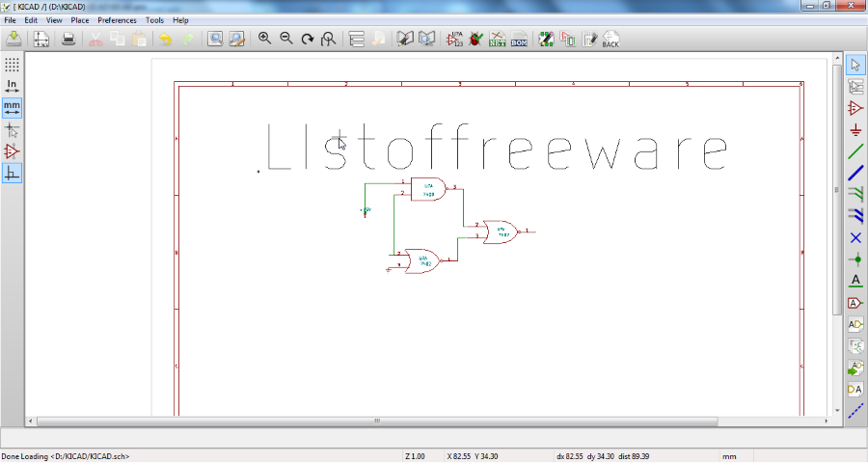Paste from clipboard icon
The height and width of the screenshot is (463, 868).
[x=140, y=39]
